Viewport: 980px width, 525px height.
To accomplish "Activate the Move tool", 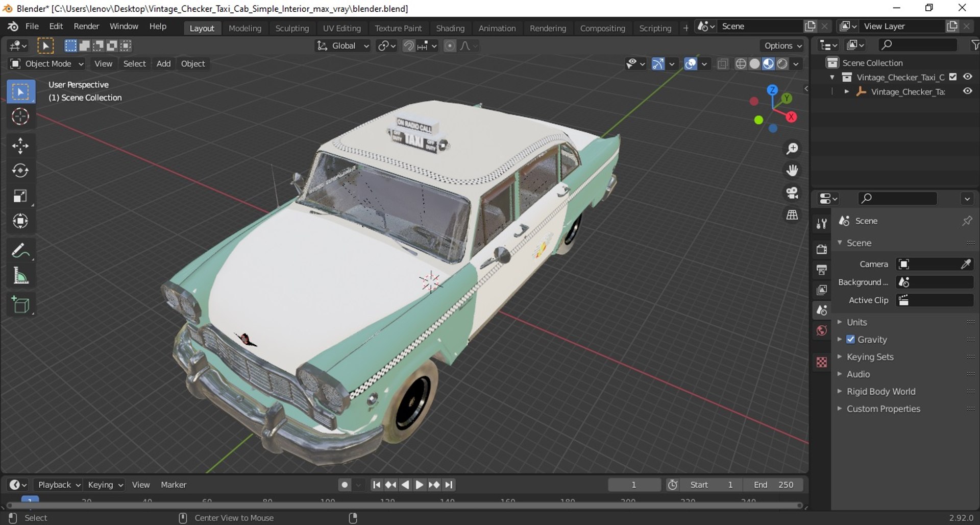I will (x=20, y=146).
